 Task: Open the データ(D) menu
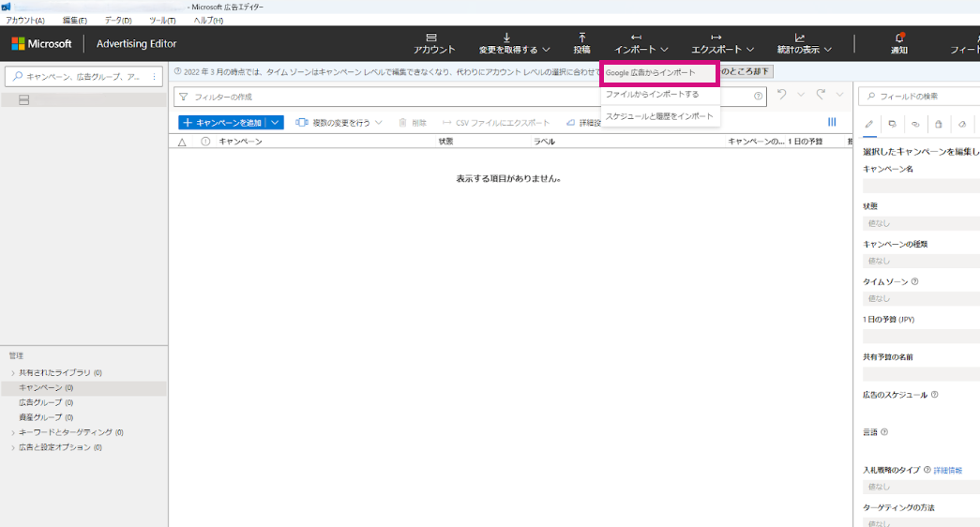point(118,20)
